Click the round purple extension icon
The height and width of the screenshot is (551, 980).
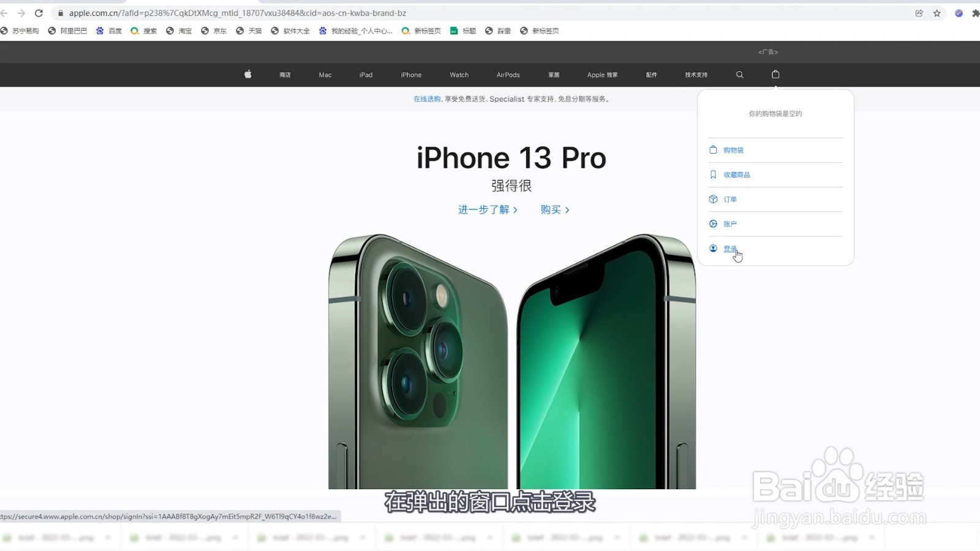(959, 13)
